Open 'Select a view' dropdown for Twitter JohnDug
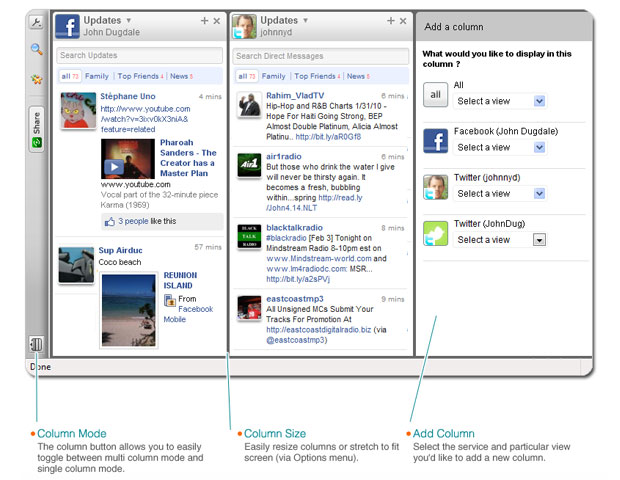This screenshot has height=480, width=620. 500,240
